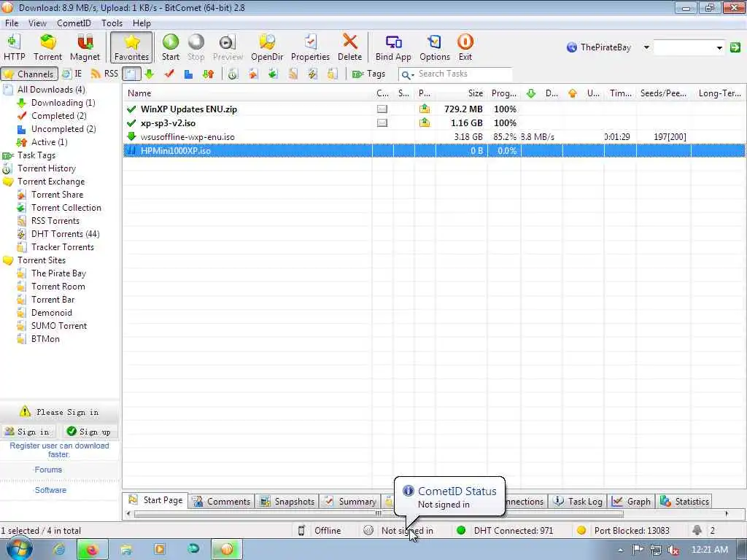Sort tasks by the Name column

(248, 93)
